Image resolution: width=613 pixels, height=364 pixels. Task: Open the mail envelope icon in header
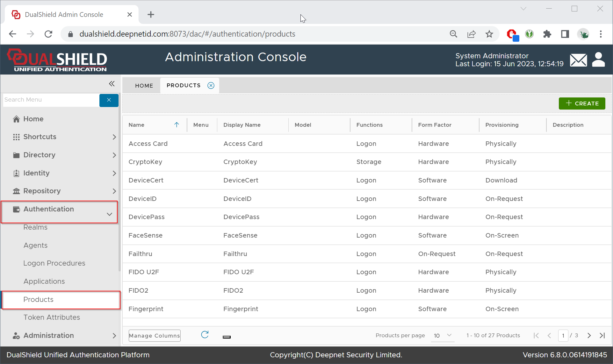tap(578, 60)
